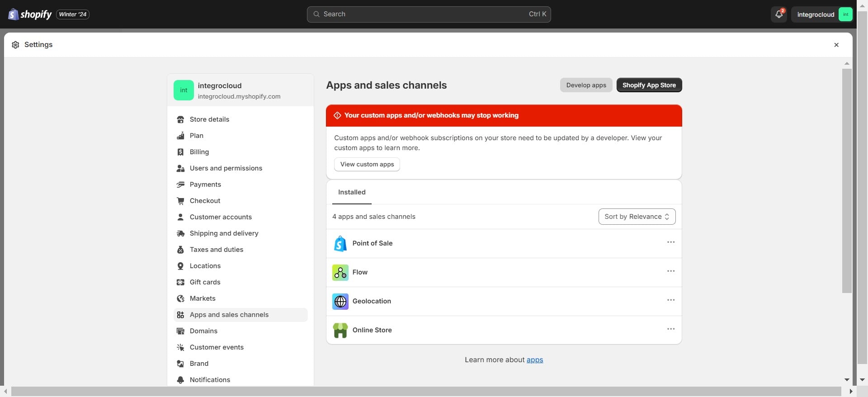
Task: Click the notifications bell icon
Action: click(778, 14)
